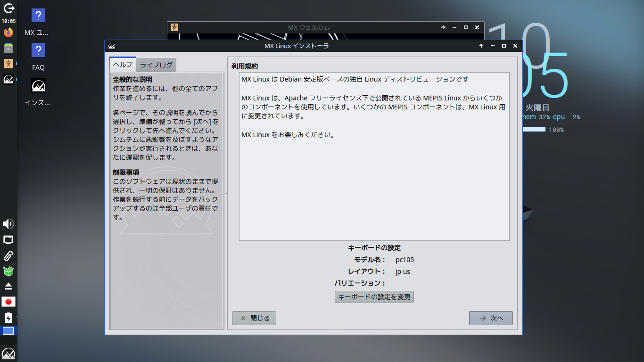
Task: Click the always-on-top arrow of MX ウェルカム window
Action: click(x=443, y=27)
